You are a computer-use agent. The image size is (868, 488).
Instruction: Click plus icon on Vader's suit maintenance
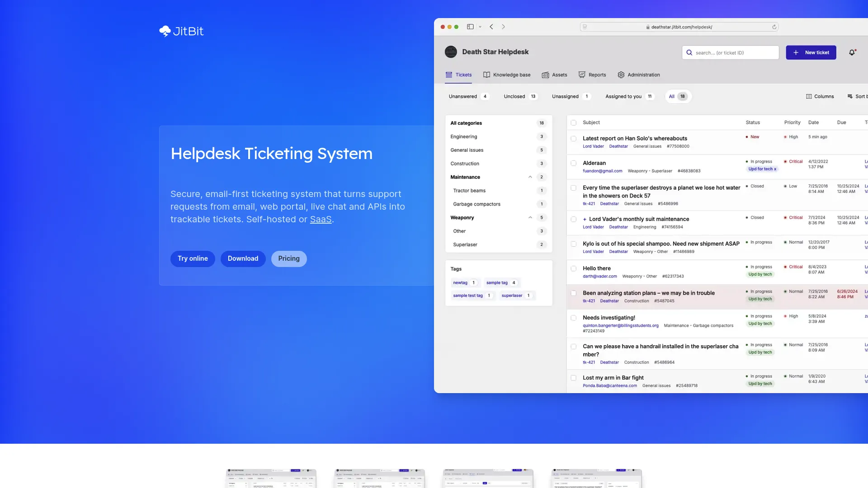(x=585, y=219)
